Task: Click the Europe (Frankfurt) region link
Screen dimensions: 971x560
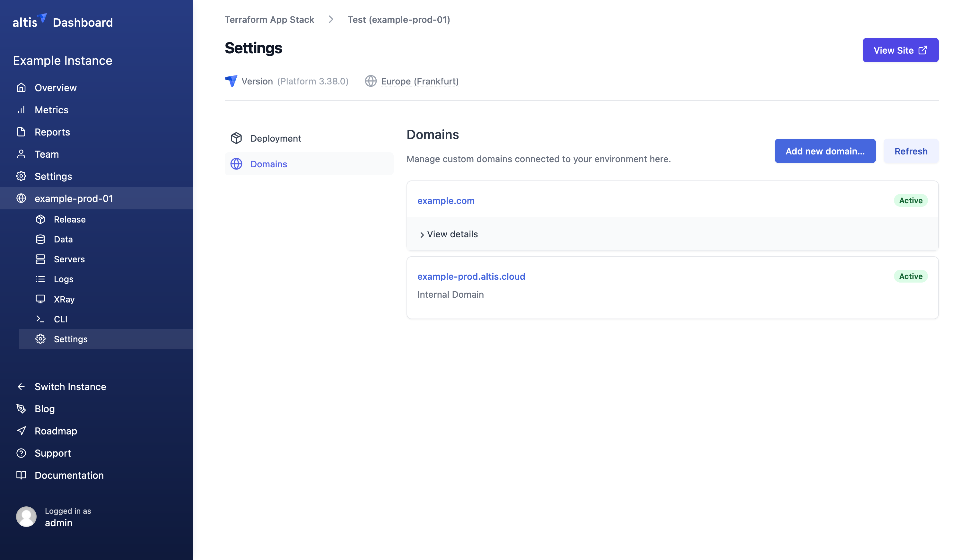Action: pos(420,82)
